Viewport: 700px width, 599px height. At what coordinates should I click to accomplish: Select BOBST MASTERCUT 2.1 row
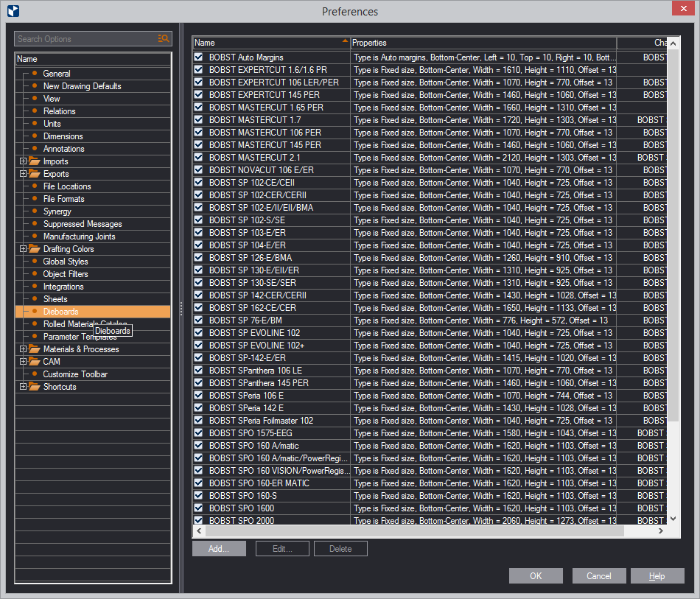tap(430, 158)
